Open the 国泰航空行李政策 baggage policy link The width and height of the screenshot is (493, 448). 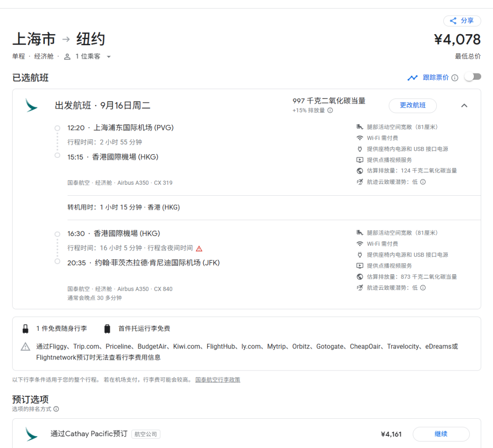218,380
